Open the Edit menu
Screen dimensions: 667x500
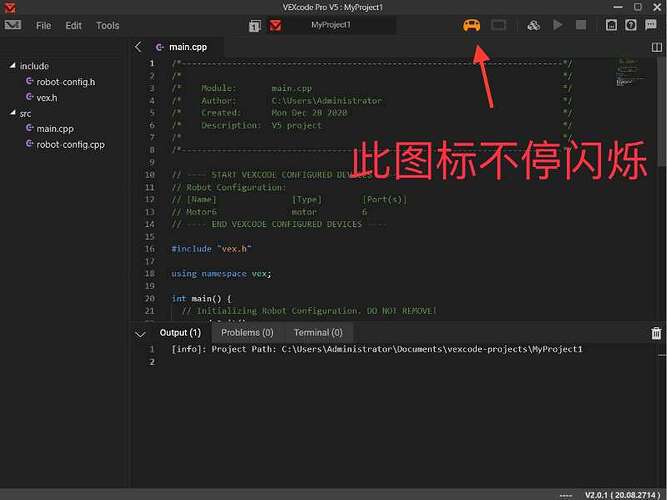point(73,26)
